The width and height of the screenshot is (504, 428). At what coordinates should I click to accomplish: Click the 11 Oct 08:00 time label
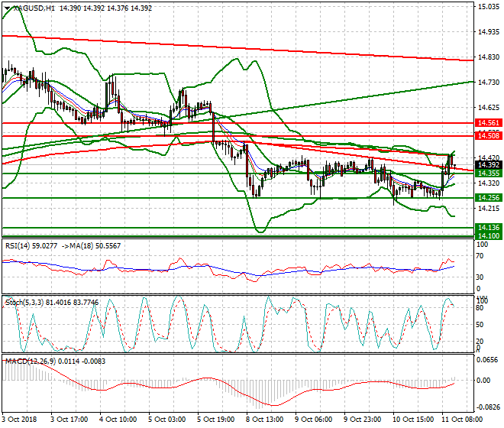click(x=461, y=420)
